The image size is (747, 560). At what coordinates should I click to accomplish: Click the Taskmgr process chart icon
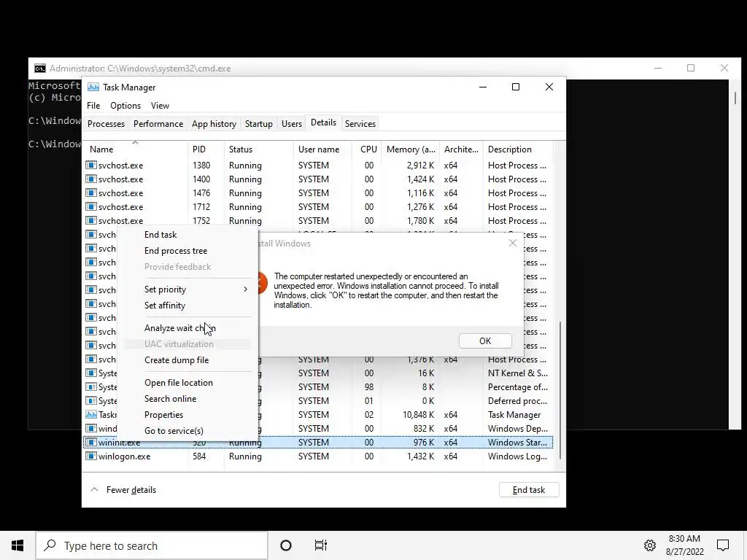[91, 414]
